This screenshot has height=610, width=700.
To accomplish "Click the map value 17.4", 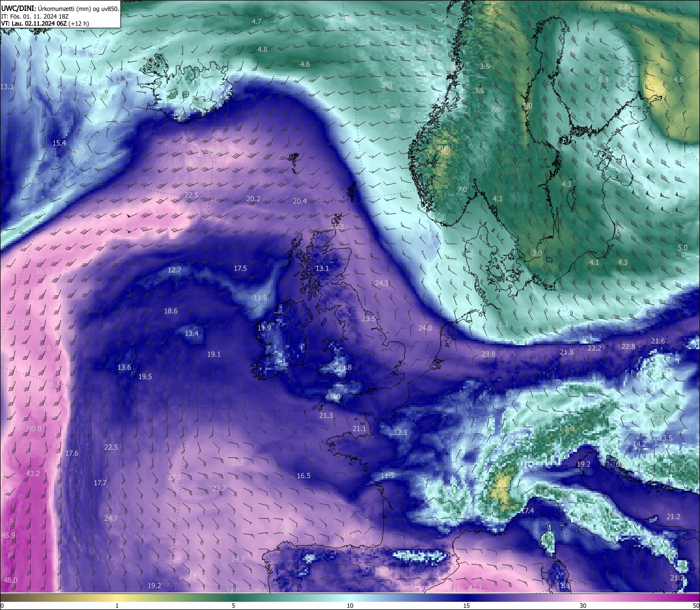I will pyautogui.click(x=527, y=510).
